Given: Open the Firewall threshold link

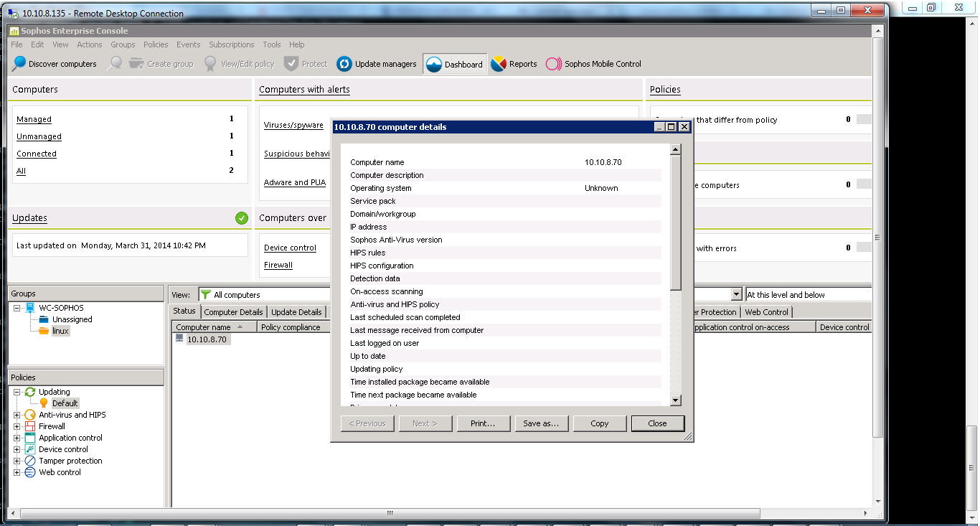Looking at the screenshot, I should point(278,265).
